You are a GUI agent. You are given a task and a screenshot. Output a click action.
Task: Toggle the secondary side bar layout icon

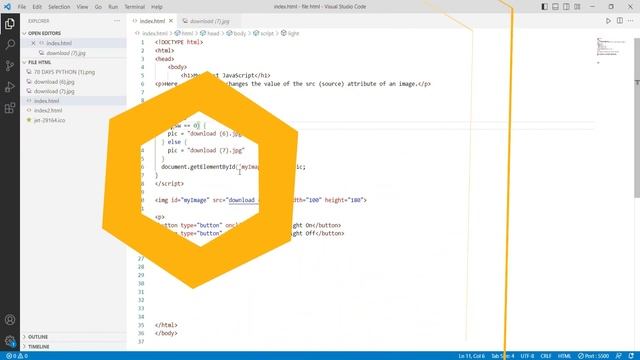pyautogui.click(x=566, y=7)
